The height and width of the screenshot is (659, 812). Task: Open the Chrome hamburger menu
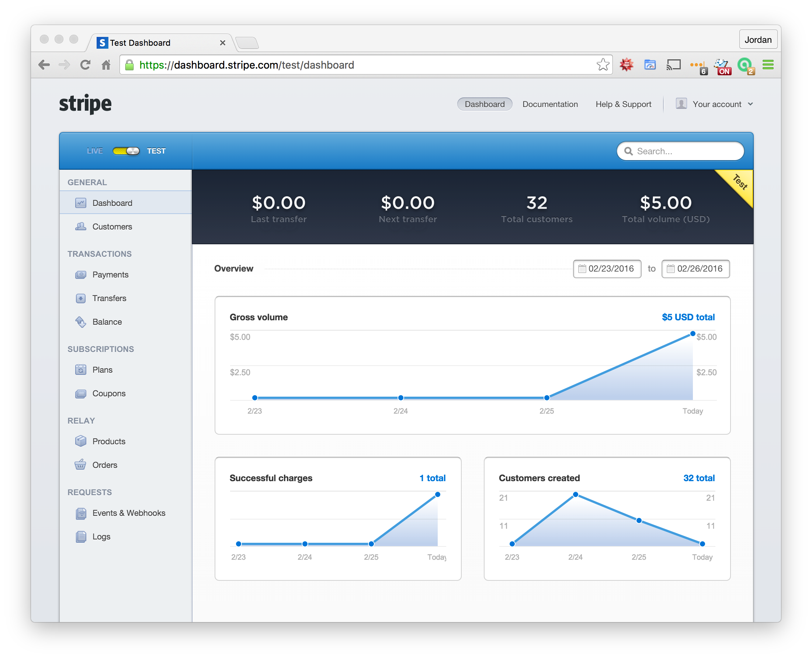pos(768,65)
